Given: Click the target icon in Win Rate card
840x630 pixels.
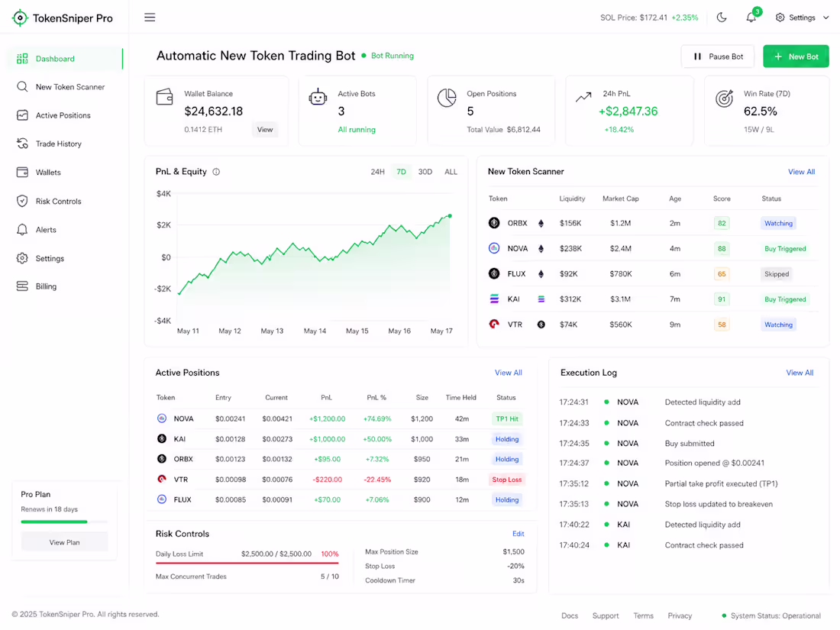Looking at the screenshot, I should 724,99.
